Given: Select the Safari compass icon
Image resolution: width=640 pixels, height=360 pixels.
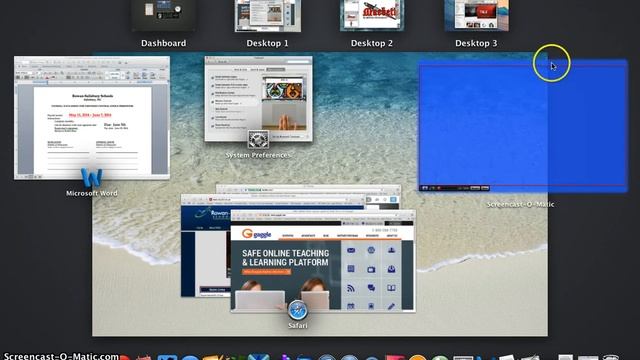Looking at the screenshot, I should click(x=298, y=311).
